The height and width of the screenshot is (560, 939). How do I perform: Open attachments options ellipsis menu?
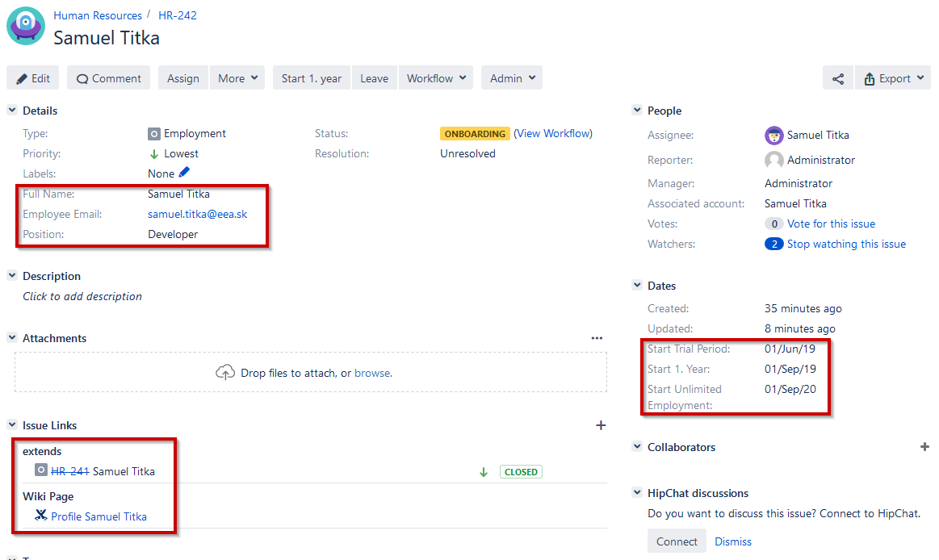[x=597, y=338]
